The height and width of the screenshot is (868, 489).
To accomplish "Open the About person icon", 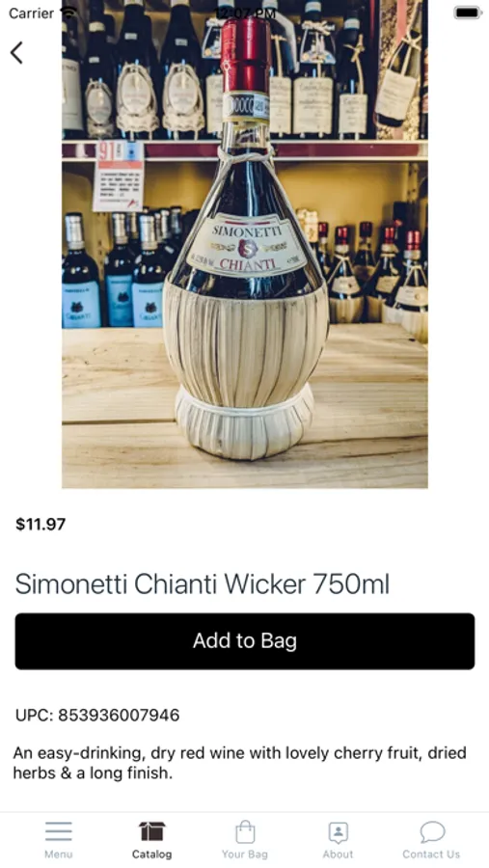I will click(338, 832).
